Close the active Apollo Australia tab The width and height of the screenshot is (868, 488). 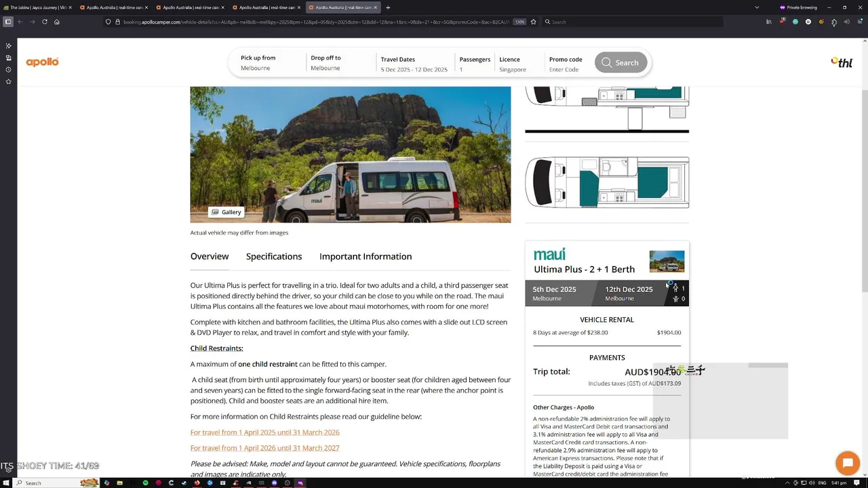tap(376, 7)
